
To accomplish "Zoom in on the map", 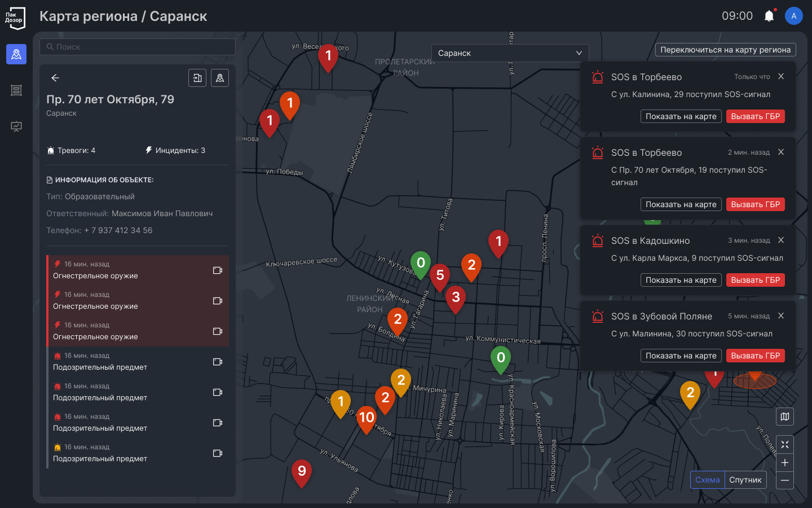I will 785,463.
